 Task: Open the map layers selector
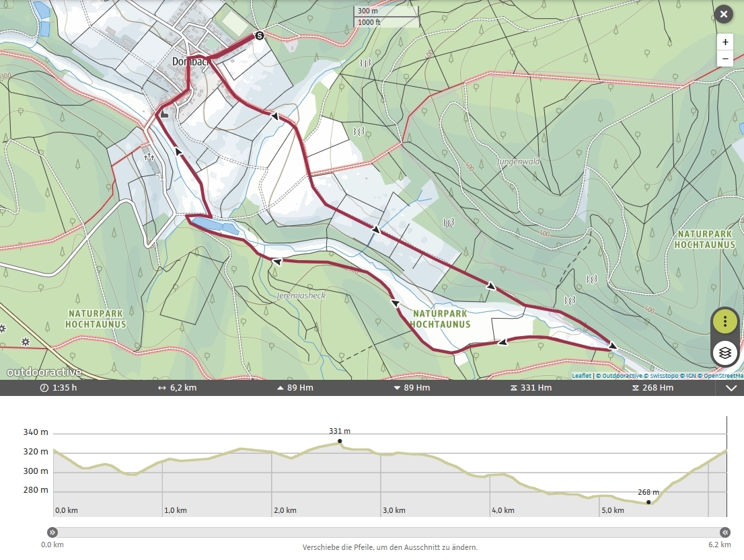[x=724, y=352]
